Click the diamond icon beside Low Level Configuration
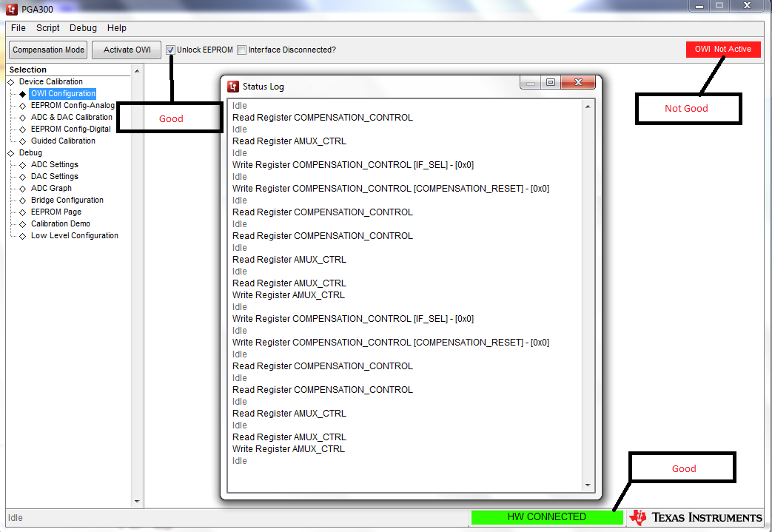 point(23,236)
